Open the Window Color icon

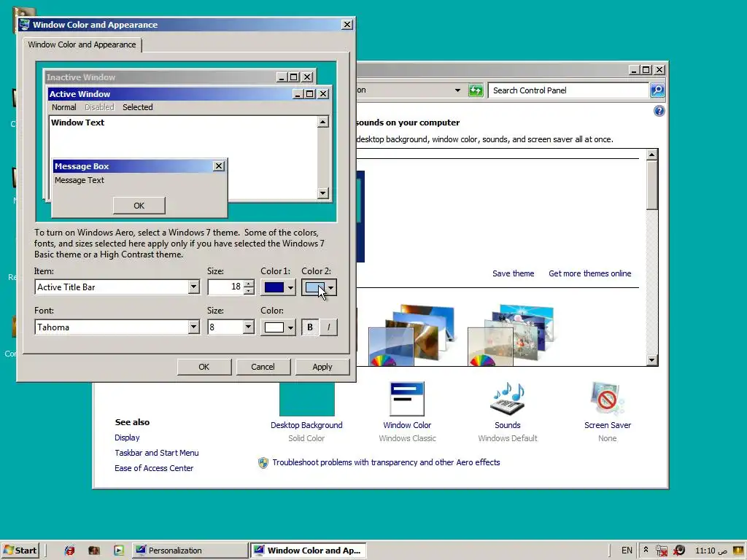click(x=407, y=399)
